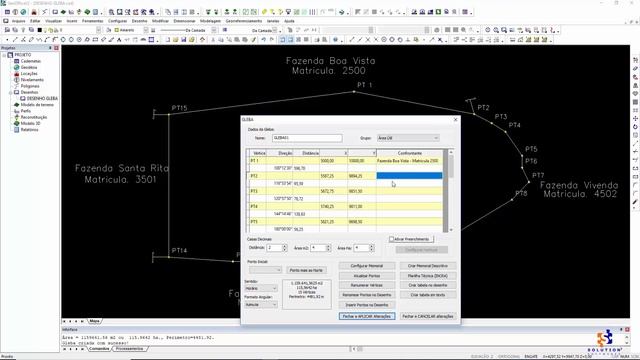This screenshot has width=640, height=360.
Task: Click the New document icon
Action: 168,40
